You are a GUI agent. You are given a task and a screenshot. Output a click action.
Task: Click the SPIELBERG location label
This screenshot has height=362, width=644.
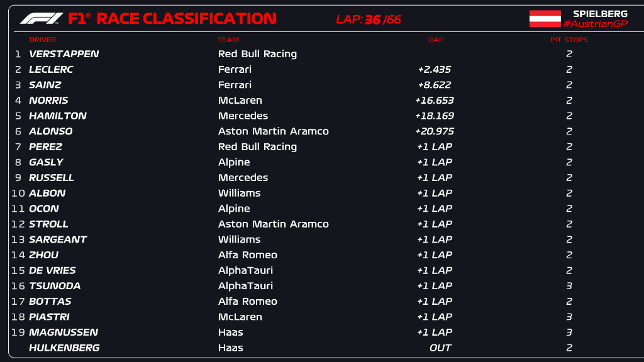click(600, 13)
